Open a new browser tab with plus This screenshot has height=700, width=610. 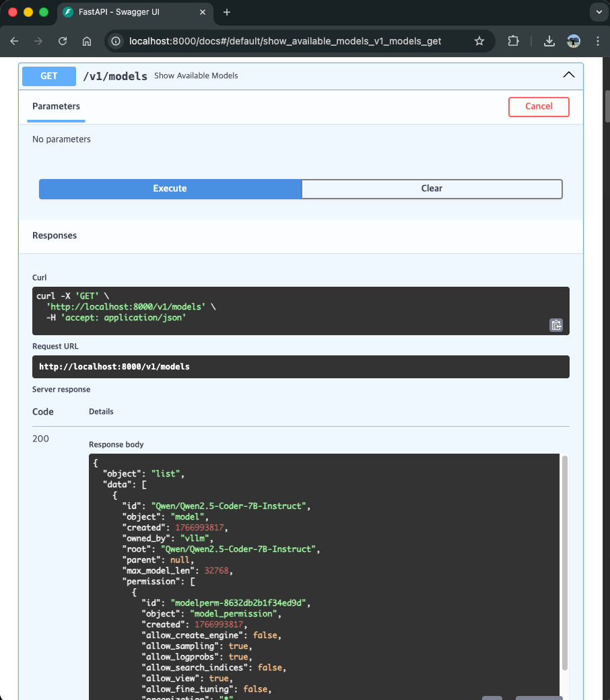coord(227,12)
